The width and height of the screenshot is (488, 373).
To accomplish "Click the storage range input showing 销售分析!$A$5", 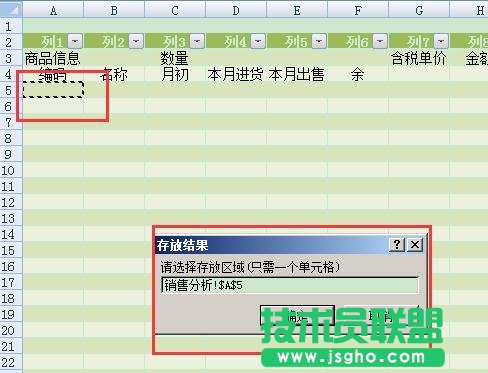I will 290,285.
